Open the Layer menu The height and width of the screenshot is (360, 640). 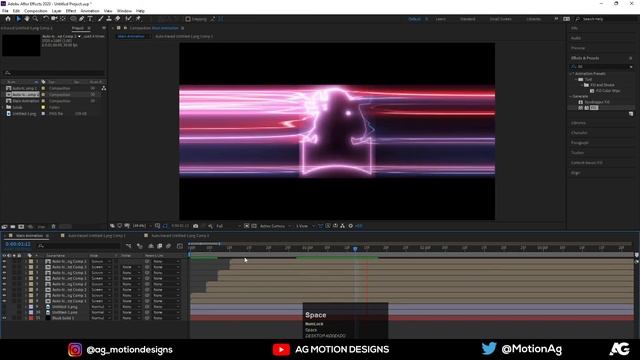(x=56, y=11)
